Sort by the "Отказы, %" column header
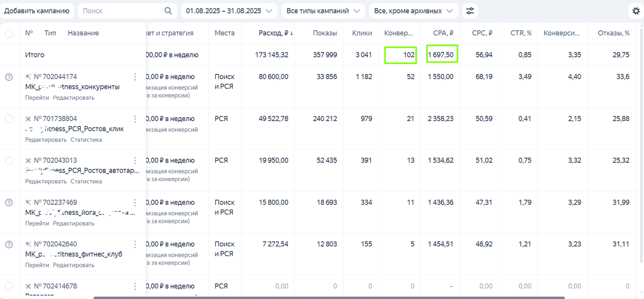The width and height of the screenshot is (644, 299). pos(613,33)
